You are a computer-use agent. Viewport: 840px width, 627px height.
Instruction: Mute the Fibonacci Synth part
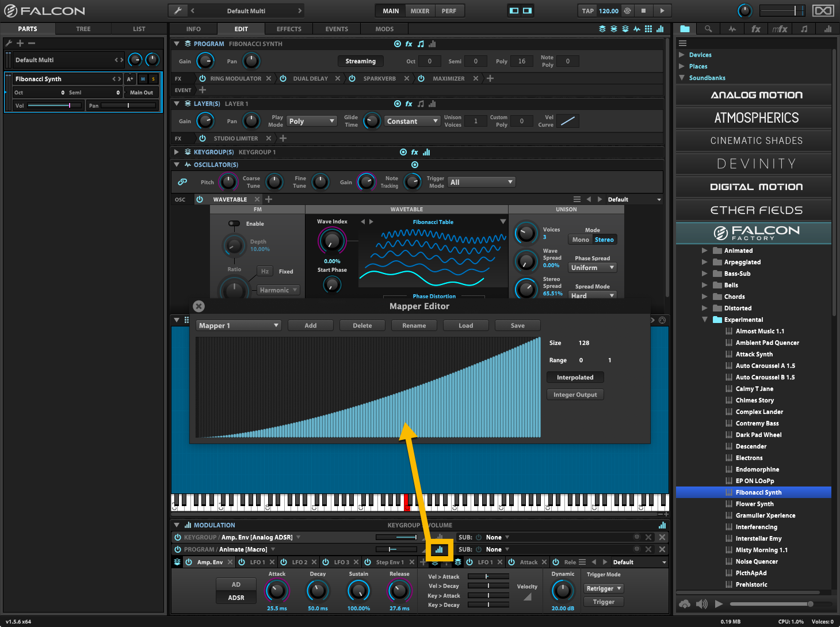143,79
